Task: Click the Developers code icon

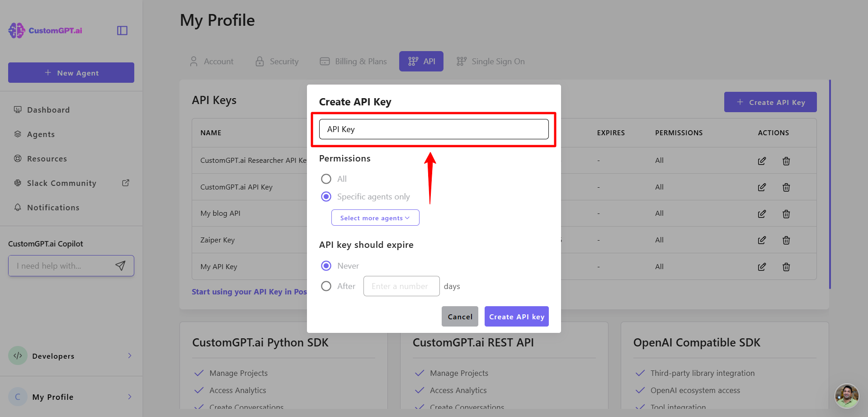Action: click(x=18, y=355)
